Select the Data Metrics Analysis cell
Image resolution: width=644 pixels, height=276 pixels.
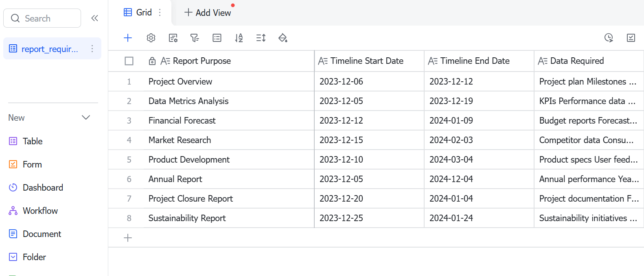click(229, 101)
